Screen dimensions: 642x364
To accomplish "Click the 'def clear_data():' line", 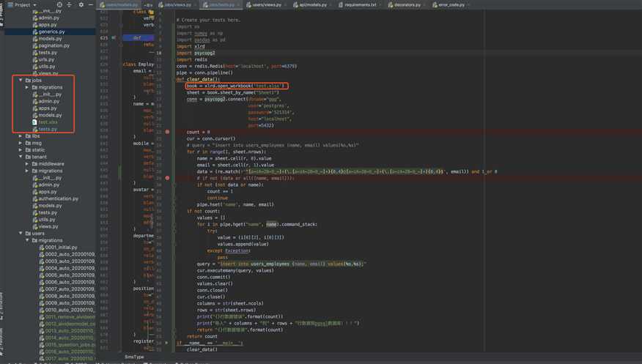I will pyautogui.click(x=198, y=79).
